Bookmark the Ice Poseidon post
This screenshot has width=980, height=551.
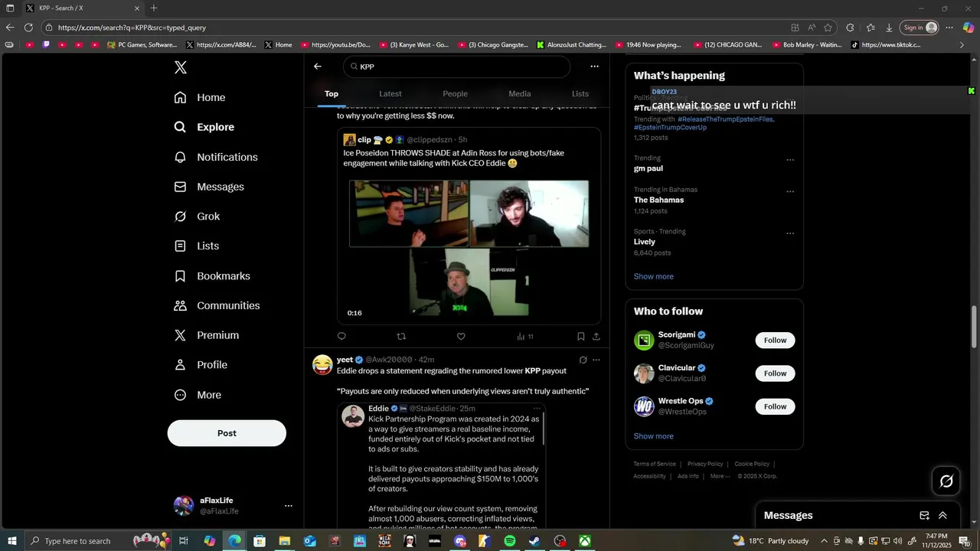(581, 336)
